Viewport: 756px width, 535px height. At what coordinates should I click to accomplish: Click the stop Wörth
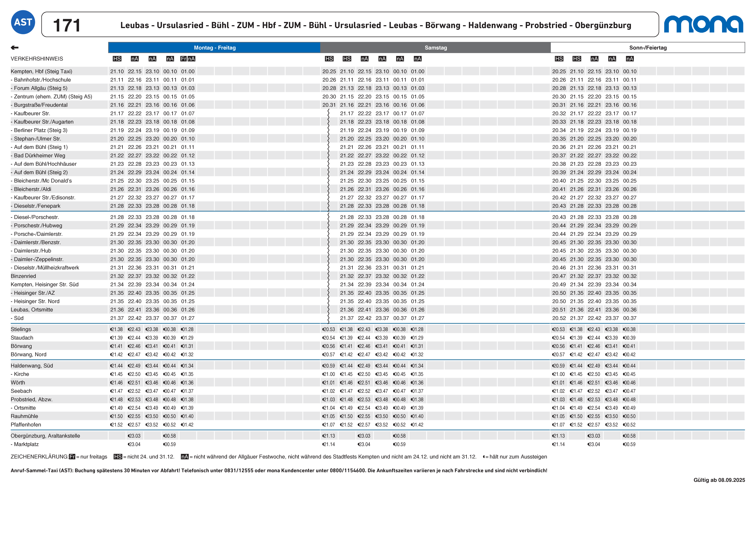(x=18, y=382)
